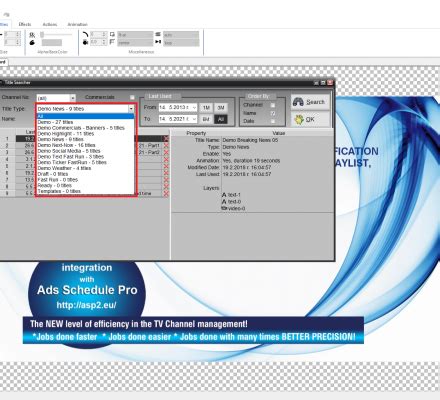Viewport: 440px width, 400px height.
Task: Click the Search button with binoculars icon
Action: (x=310, y=102)
